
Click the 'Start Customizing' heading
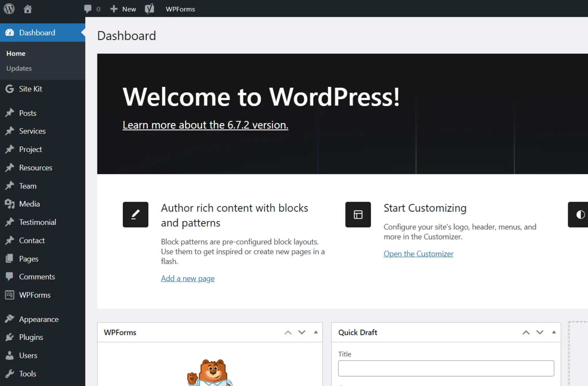point(425,208)
